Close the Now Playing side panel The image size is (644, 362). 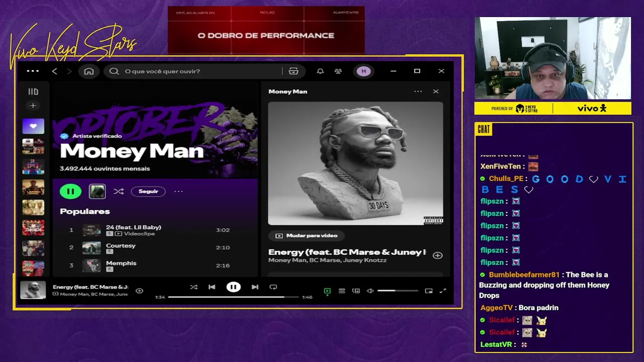[x=436, y=92]
